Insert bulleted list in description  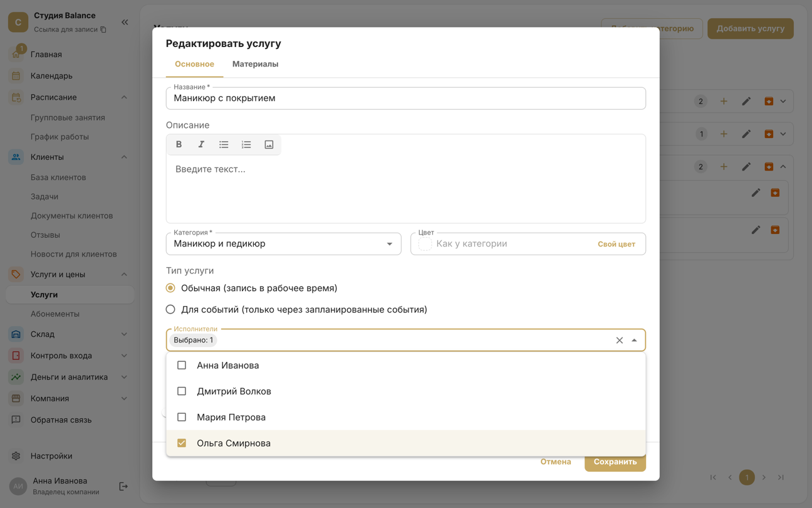click(224, 144)
